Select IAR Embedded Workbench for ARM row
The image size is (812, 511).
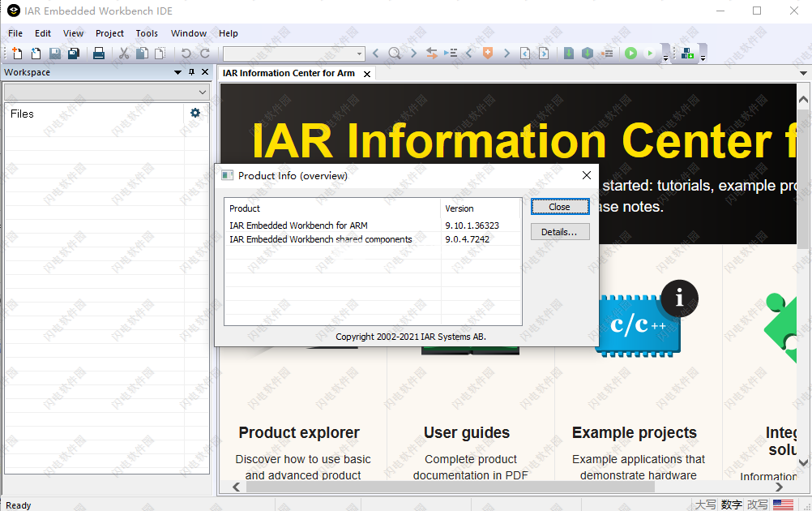(x=298, y=225)
